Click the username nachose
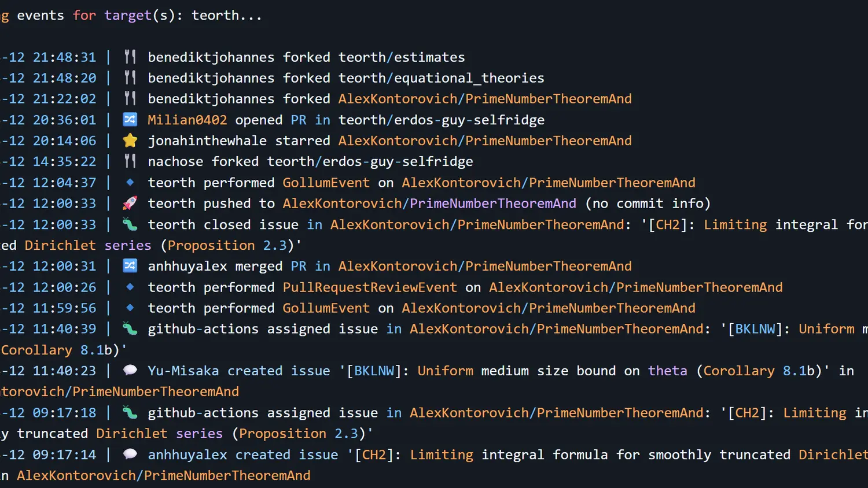The height and width of the screenshot is (488, 868). 175,161
